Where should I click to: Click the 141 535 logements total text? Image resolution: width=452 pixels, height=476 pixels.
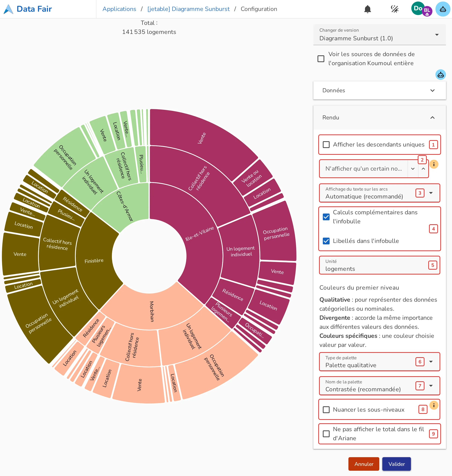click(149, 32)
